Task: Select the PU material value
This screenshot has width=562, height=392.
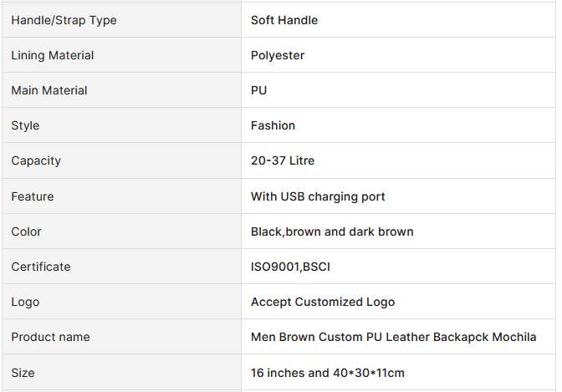Action: point(258,90)
